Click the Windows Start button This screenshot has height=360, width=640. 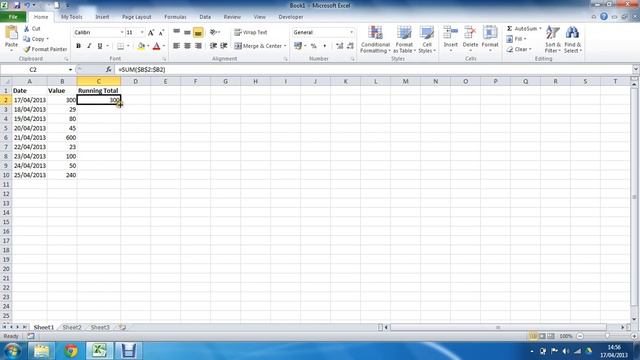(x=12, y=351)
